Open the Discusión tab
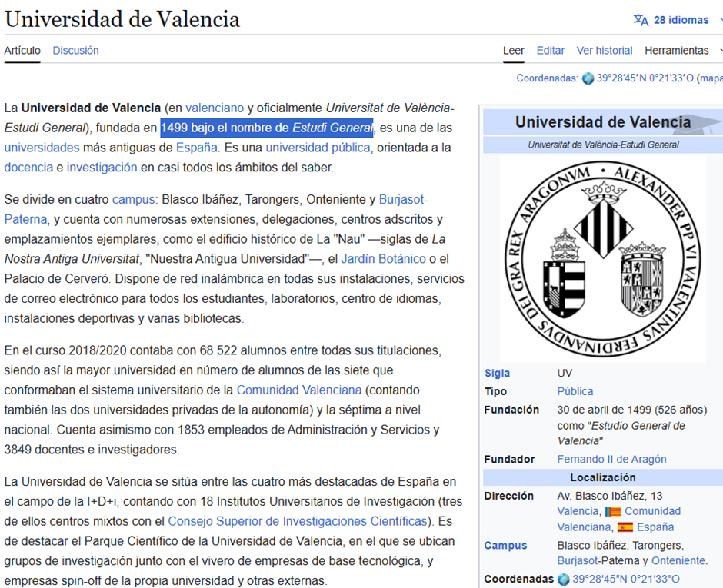This screenshot has width=723, height=588. click(75, 51)
